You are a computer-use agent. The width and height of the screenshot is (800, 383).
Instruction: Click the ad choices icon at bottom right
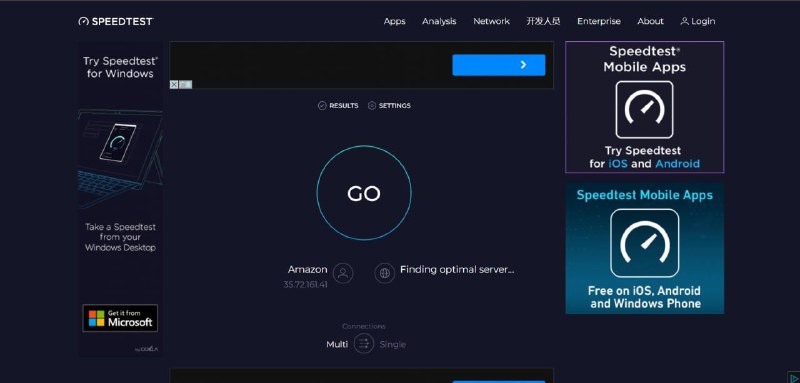point(795,378)
